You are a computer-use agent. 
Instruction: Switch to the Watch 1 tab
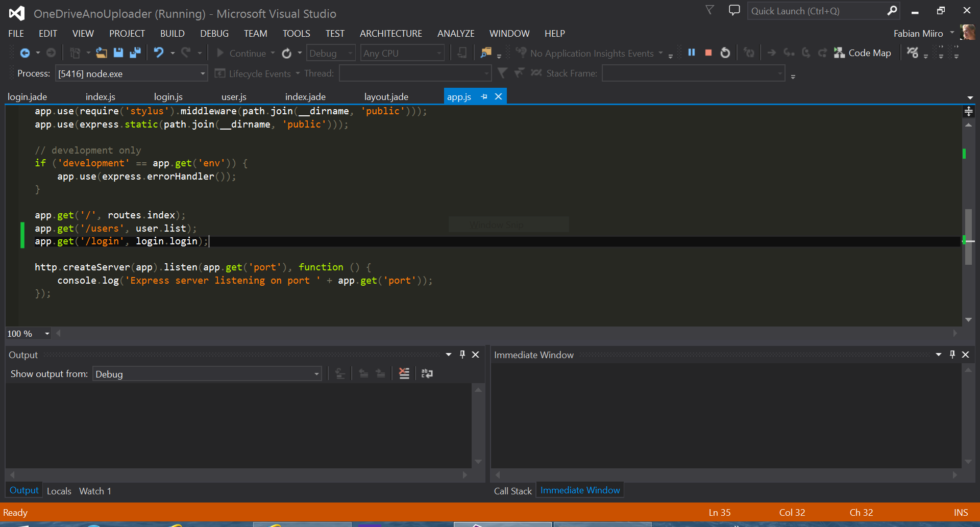95,491
